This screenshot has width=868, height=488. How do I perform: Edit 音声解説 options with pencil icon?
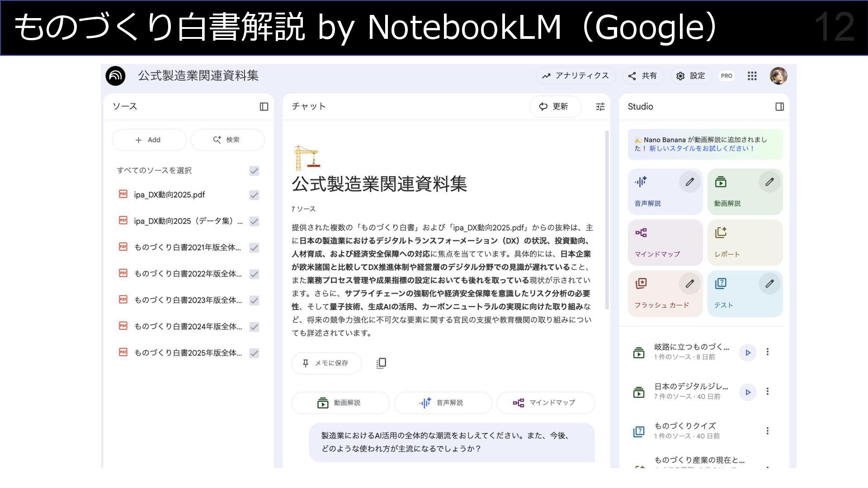pyautogui.click(x=689, y=182)
